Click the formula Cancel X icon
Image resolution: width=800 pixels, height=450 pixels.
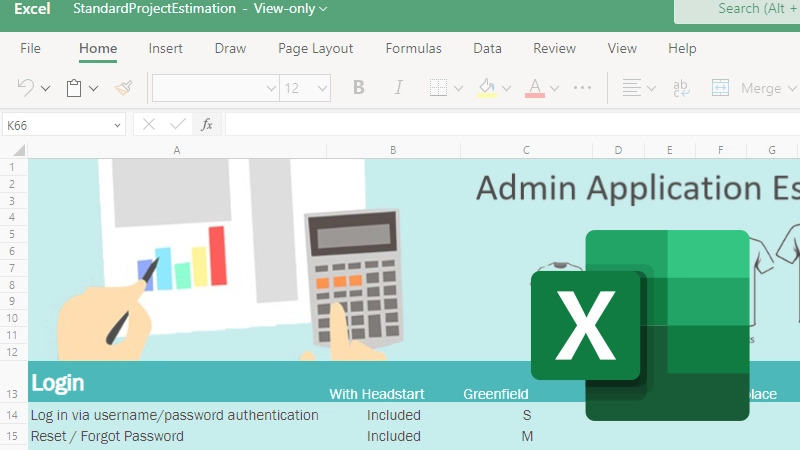[149, 124]
